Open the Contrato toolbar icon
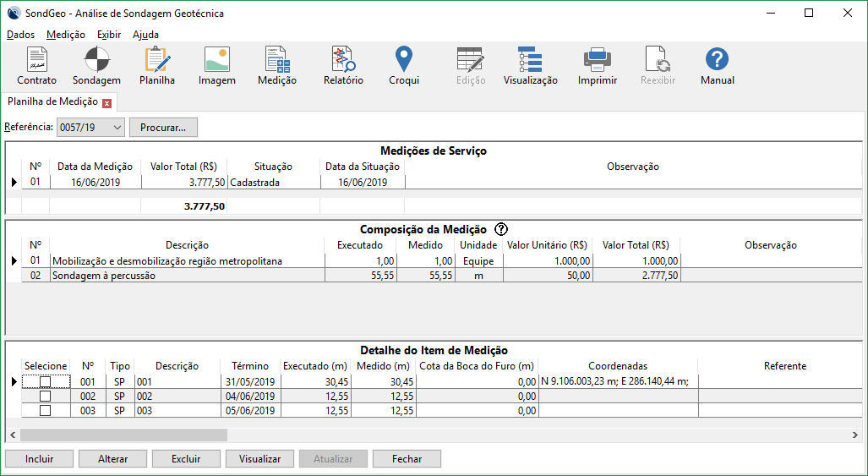This screenshot has width=868, height=476. [x=36, y=66]
